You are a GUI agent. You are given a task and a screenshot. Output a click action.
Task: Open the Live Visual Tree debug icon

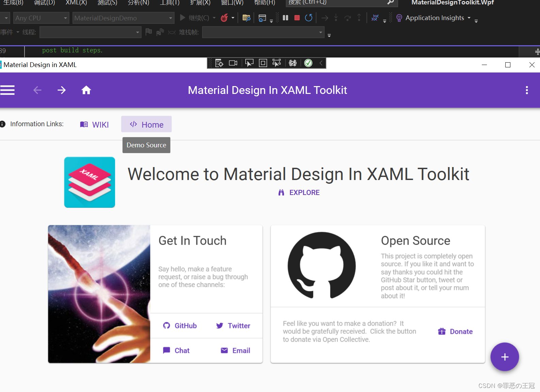pyautogui.click(x=219, y=63)
